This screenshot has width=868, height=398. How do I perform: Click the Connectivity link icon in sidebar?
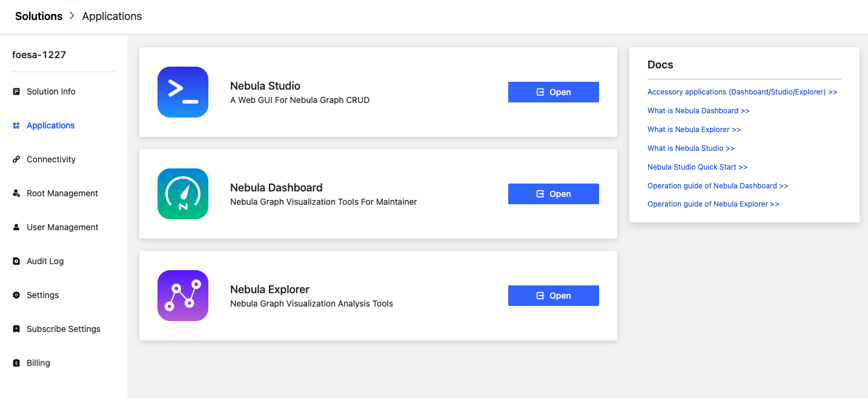[x=16, y=159]
